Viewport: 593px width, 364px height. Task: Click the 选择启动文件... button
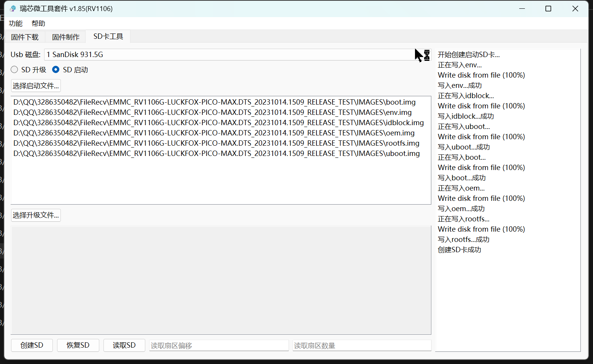[36, 86]
